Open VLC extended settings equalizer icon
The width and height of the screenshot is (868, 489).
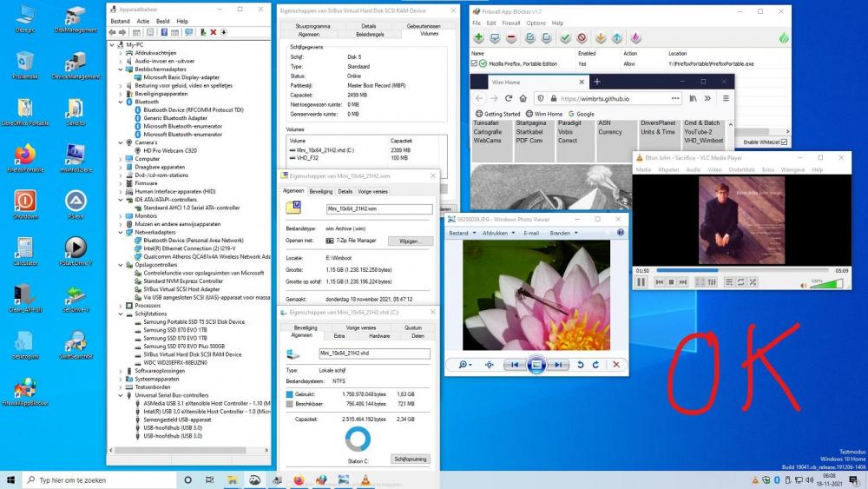coord(712,282)
